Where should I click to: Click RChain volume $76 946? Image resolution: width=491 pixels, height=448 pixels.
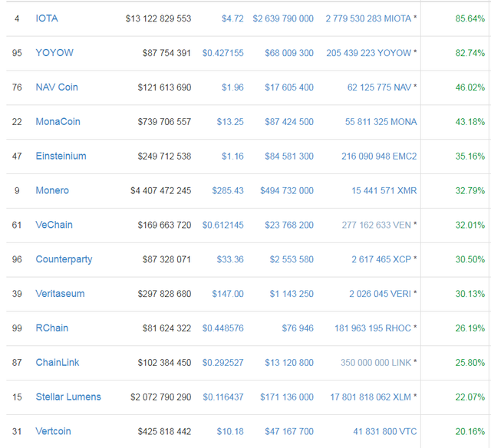click(x=298, y=328)
